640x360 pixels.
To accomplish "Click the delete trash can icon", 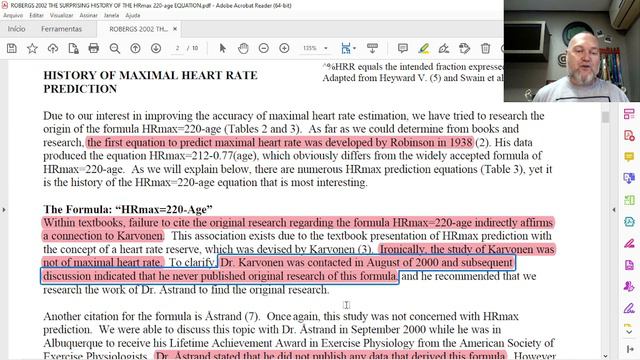I will click(x=485, y=49).
